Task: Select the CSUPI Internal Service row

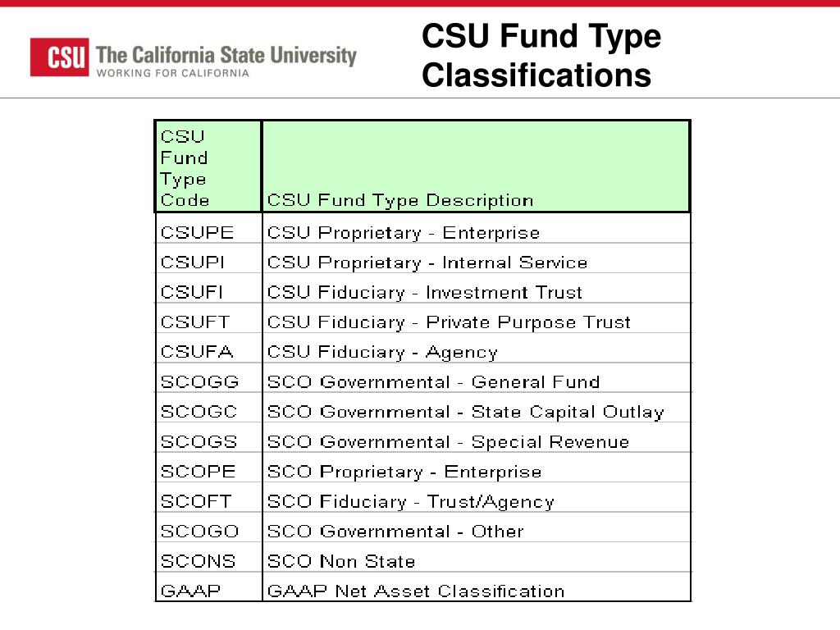Action: tap(422, 262)
